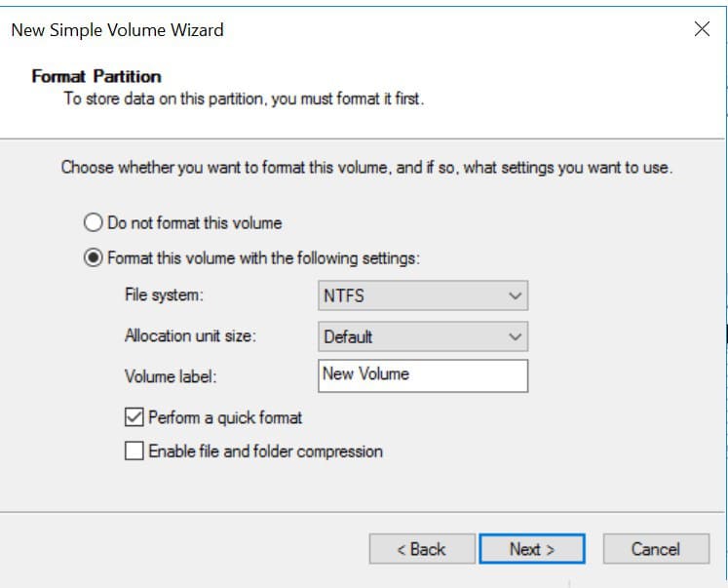Expand the Allocation unit size Default dropdown
728x588 pixels.
(x=423, y=336)
